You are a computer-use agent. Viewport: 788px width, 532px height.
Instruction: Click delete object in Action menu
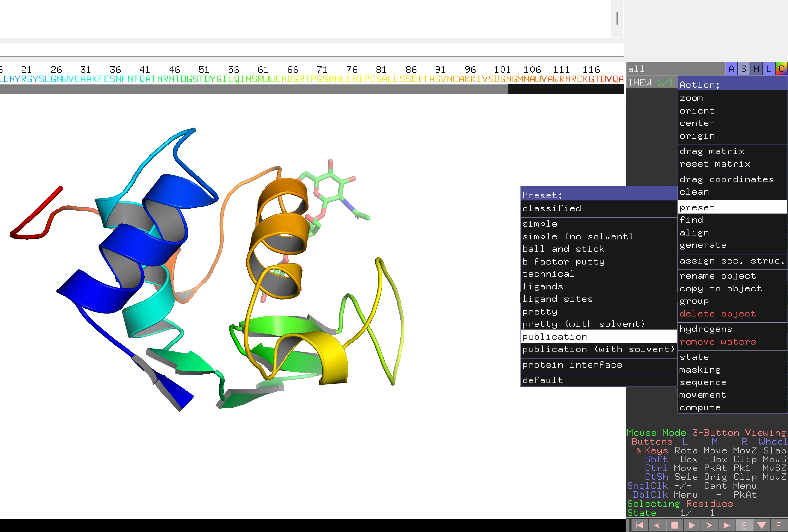click(718, 314)
